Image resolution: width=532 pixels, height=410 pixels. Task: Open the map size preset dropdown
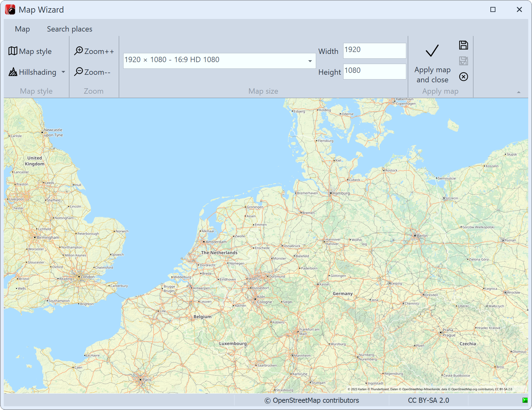pyautogui.click(x=310, y=61)
